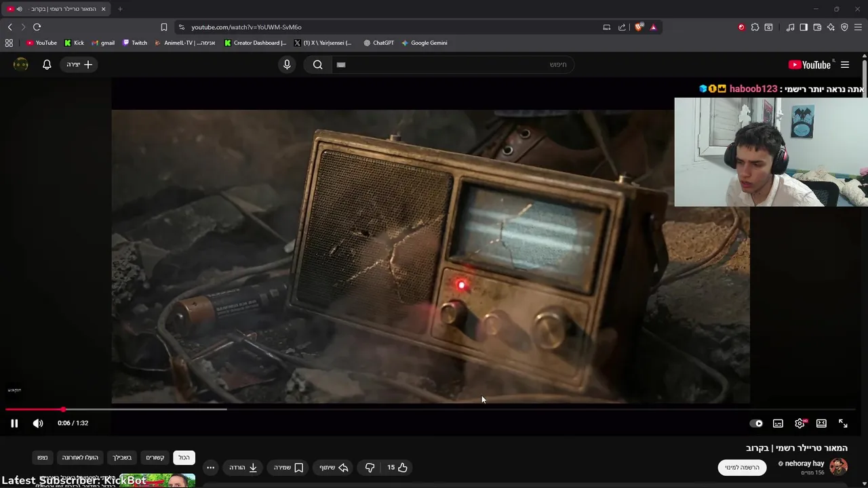This screenshot has width=868, height=488.
Task: Click the address bar URL
Action: pyautogui.click(x=246, y=27)
